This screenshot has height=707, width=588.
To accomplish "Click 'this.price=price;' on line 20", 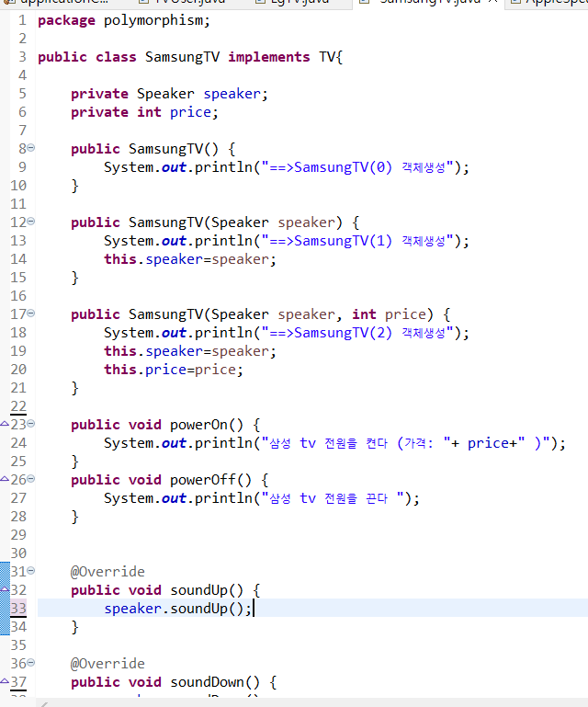I will (x=174, y=370).
